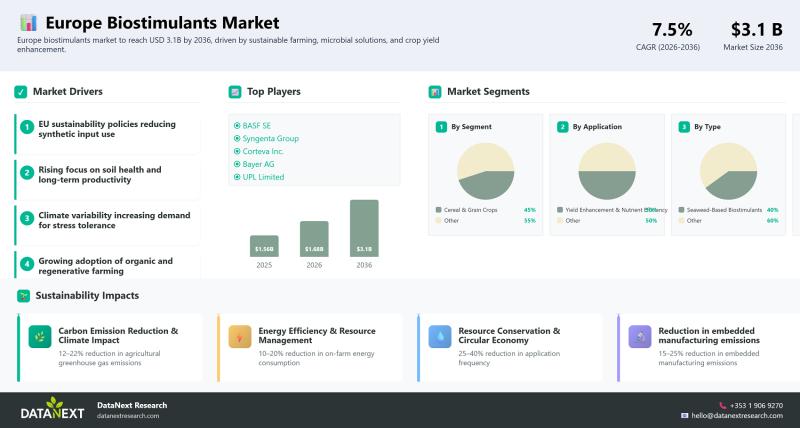
Task: Open the Syngenta Group link
Action: coord(269,138)
